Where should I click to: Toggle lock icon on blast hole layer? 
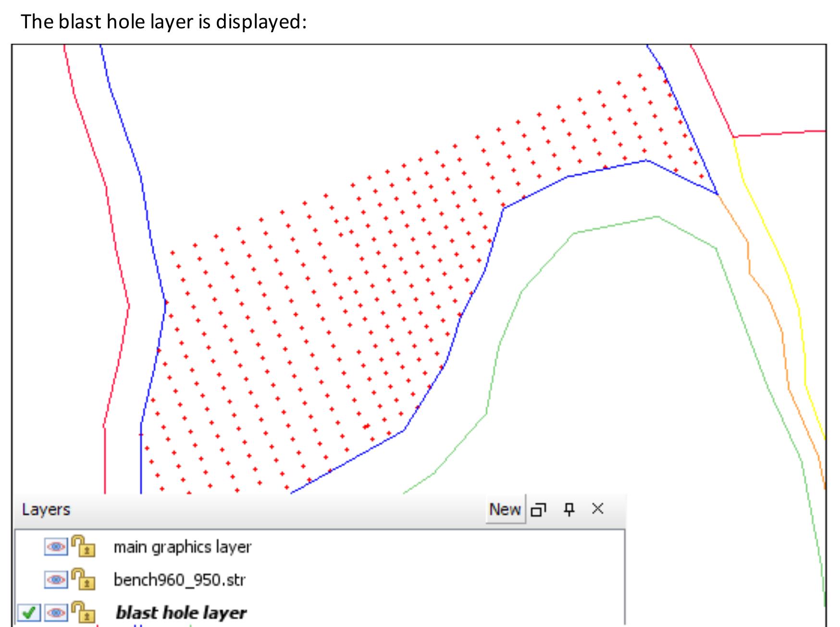coord(83,612)
